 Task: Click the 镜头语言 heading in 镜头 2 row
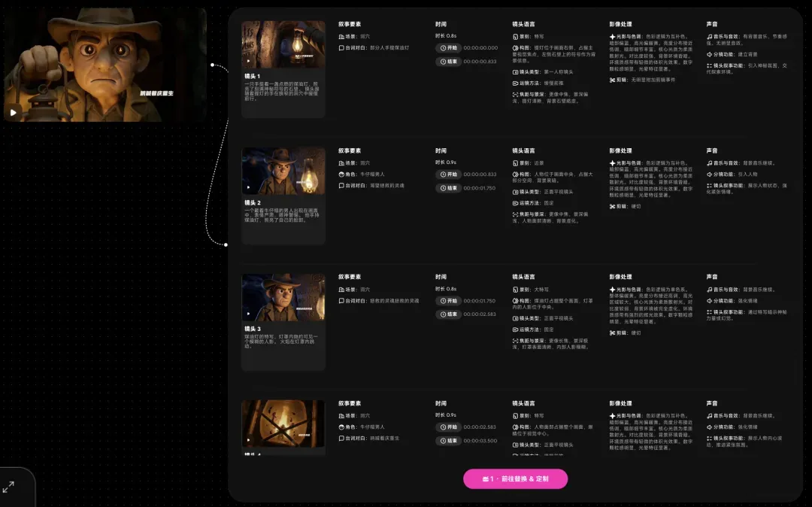point(523,150)
